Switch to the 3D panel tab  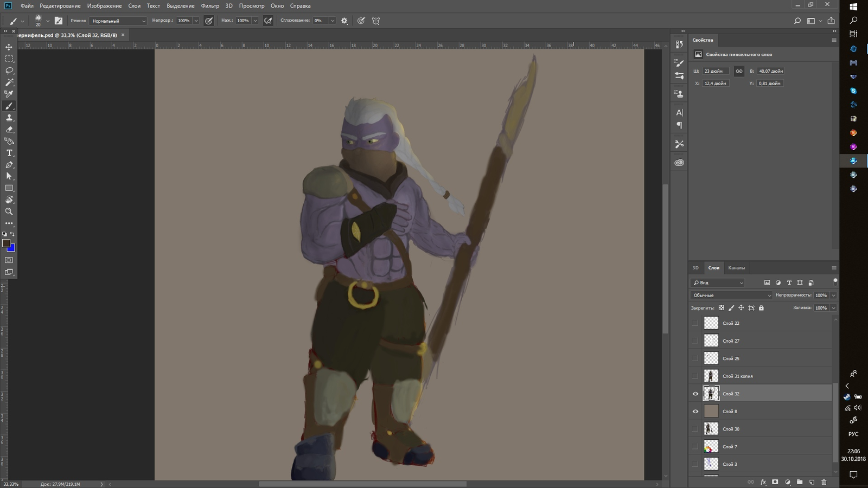(x=695, y=268)
